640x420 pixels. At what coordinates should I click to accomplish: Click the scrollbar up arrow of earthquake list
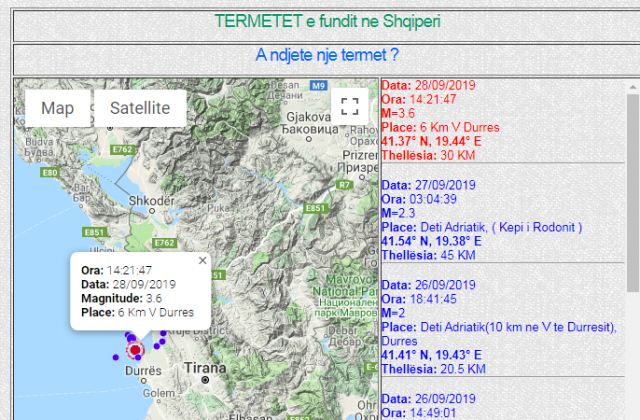click(633, 87)
